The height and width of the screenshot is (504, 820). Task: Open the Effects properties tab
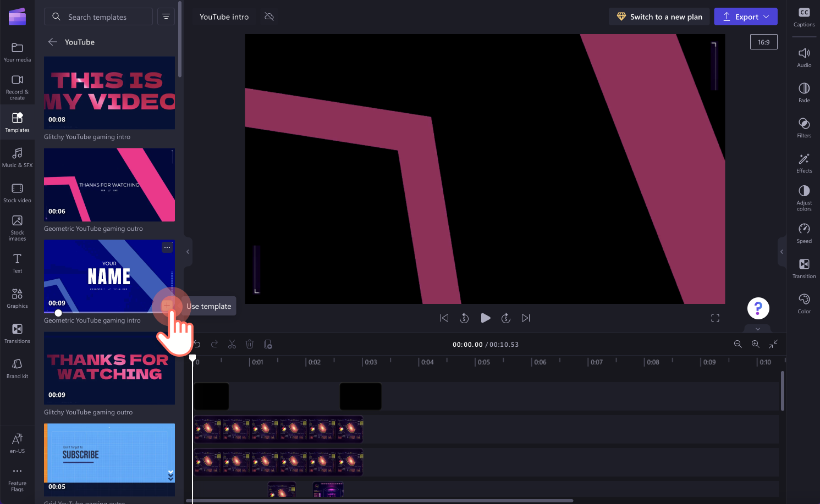tap(804, 163)
